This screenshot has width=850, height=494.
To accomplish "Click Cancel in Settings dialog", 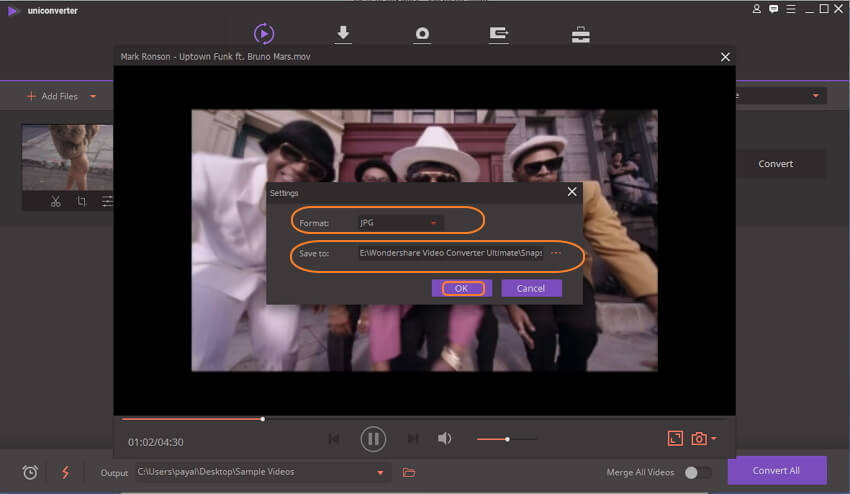I will pyautogui.click(x=531, y=288).
